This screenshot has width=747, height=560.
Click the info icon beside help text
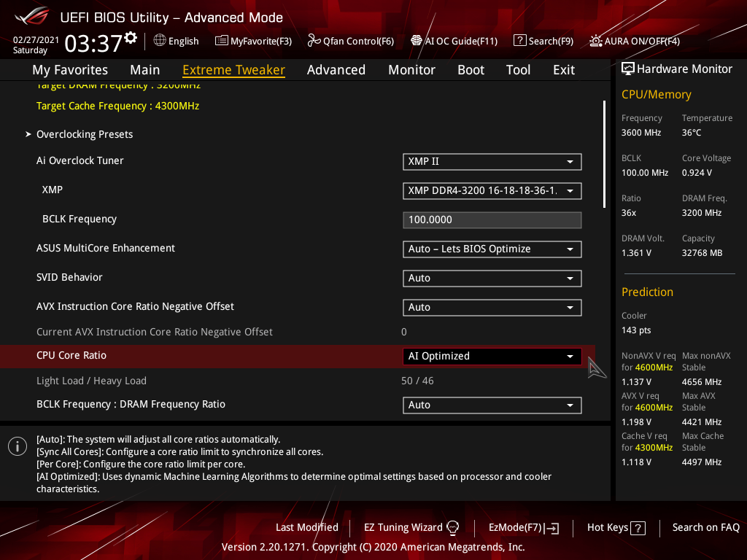(x=18, y=446)
